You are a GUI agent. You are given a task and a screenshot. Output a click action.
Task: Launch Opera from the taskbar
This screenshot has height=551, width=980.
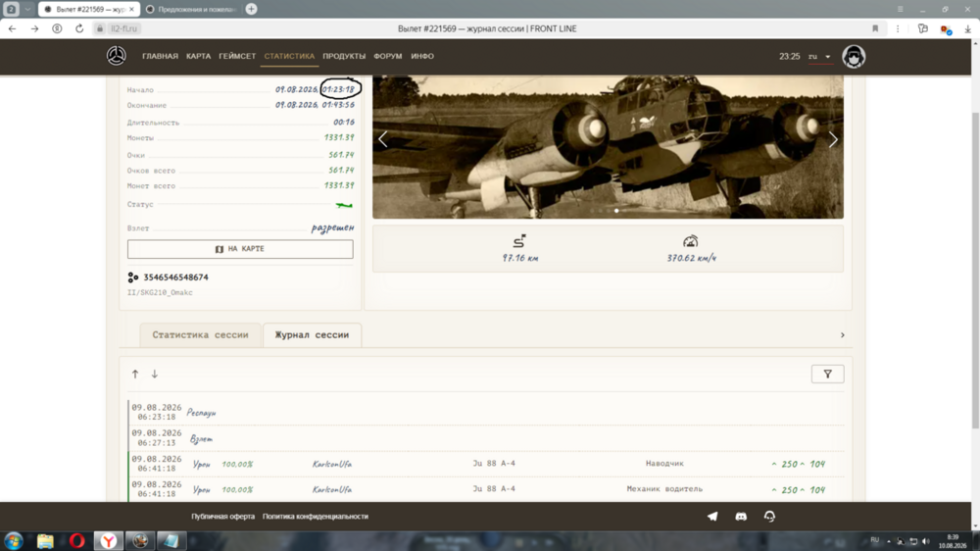pyautogui.click(x=76, y=540)
